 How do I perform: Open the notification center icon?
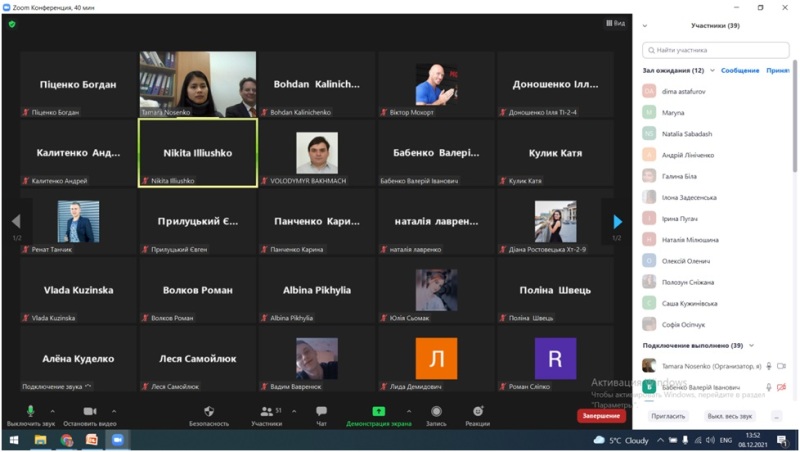[782, 440]
